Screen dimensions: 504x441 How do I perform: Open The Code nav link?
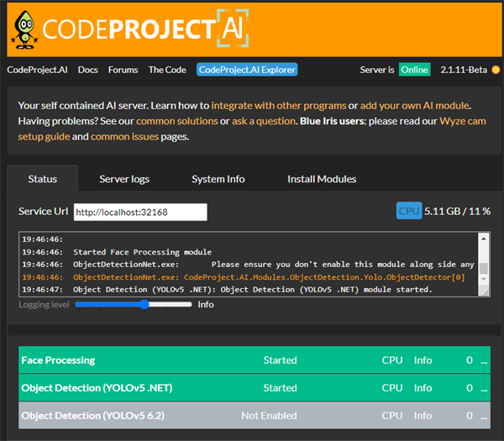point(167,70)
